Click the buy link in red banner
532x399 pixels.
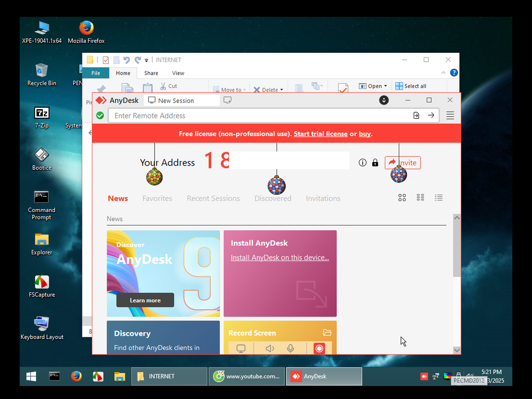[x=365, y=134]
